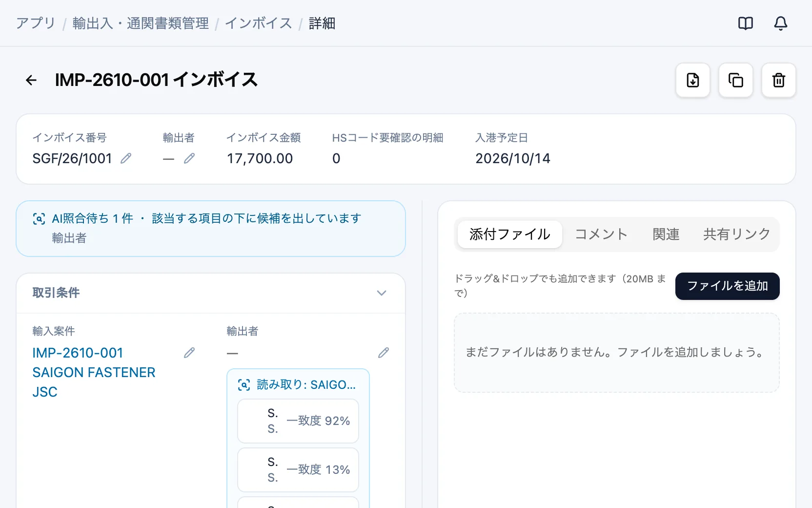Choose the 一致度 92% exporter candidate
The height and width of the screenshot is (508, 812).
298,421
